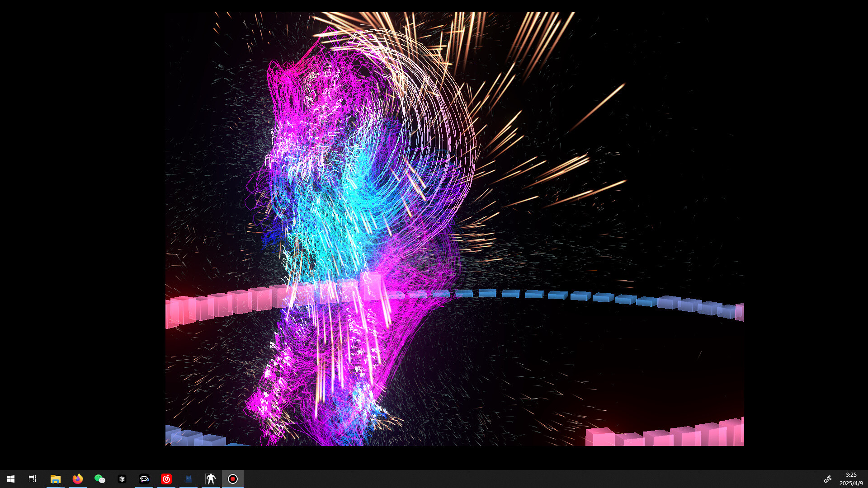Open Task View from the taskbar

tap(33, 479)
